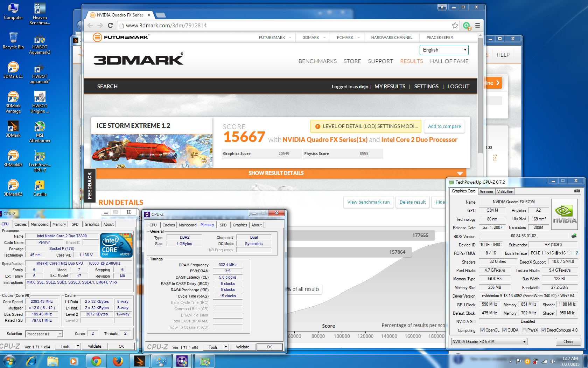Open Firefox from the taskbar
588x368 pixels.
(118, 361)
